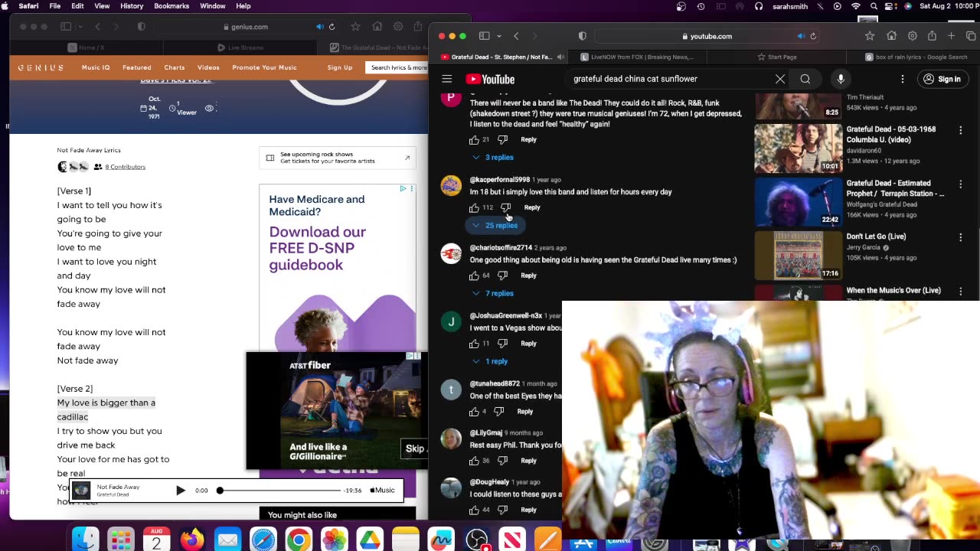The height and width of the screenshot is (551, 980).
Task: Switch to box of rain lyrics tab
Action: [x=916, y=57]
